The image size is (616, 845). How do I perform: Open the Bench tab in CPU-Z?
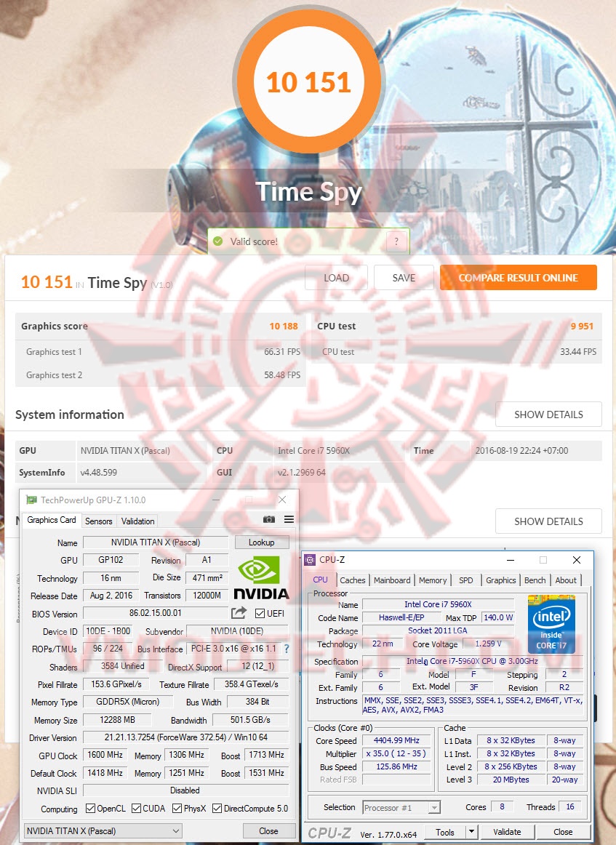click(535, 580)
